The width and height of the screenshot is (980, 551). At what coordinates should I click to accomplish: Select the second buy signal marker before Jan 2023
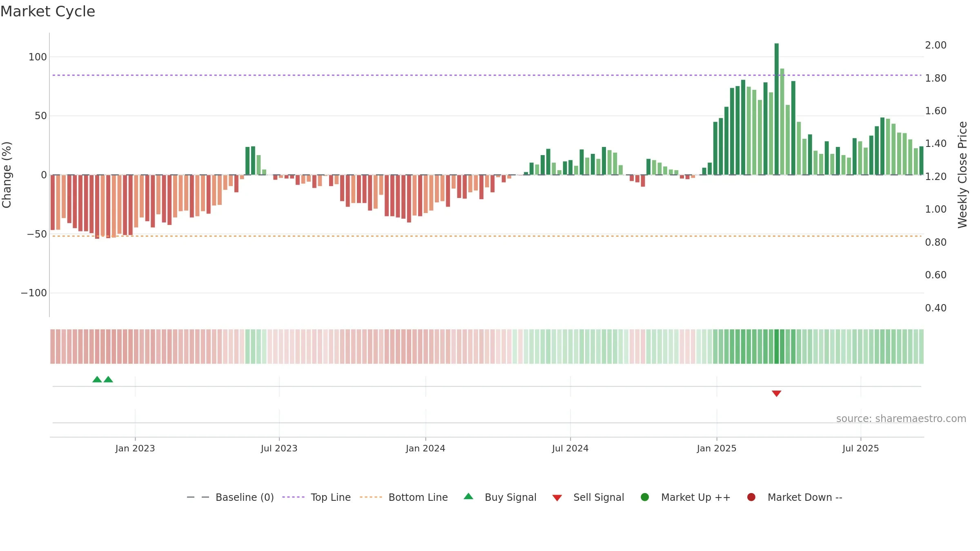coord(108,380)
